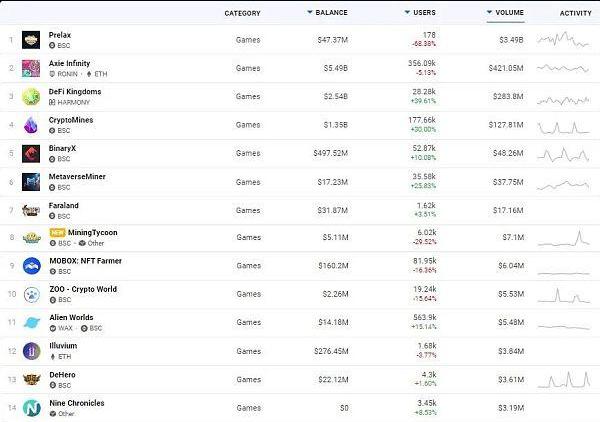Click the 563.9k users value
The image size is (600, 422).
click(425, 317)
